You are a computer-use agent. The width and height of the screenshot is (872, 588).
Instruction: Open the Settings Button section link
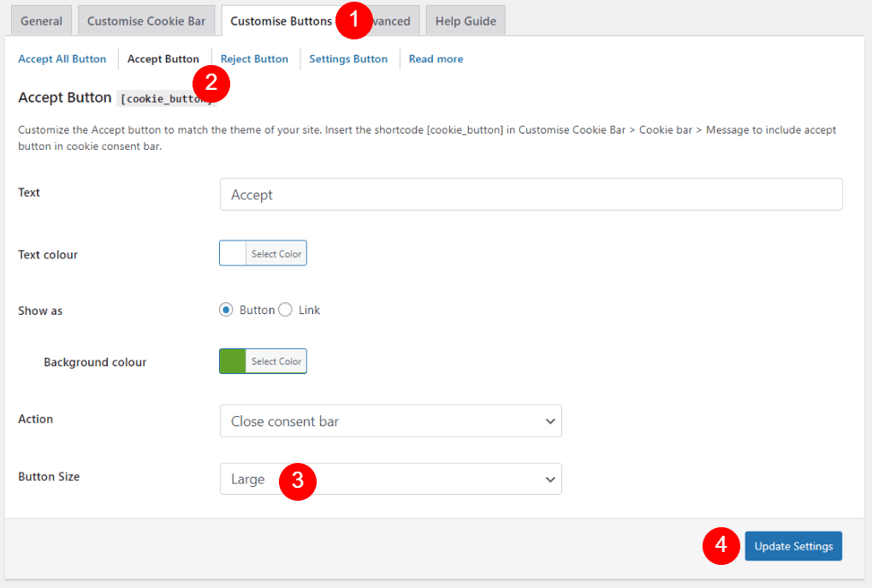click(348, 59)
